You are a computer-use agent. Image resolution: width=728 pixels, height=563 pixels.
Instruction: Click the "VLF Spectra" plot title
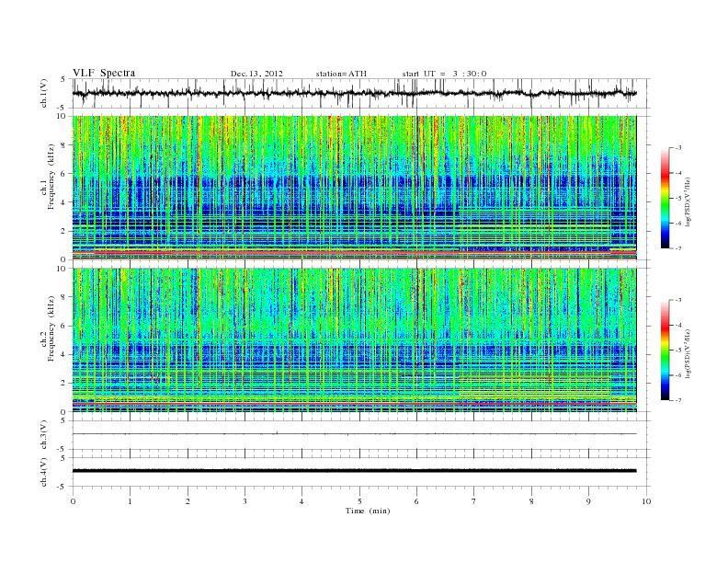pyautogui.click(x=104, y=73)
